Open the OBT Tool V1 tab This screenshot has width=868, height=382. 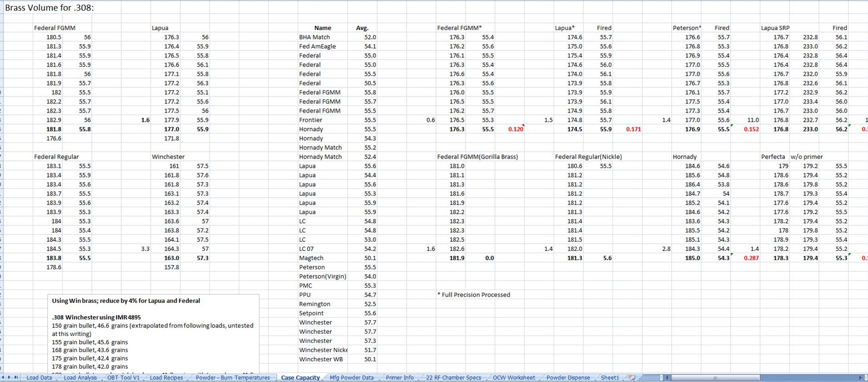click(123, 378)
